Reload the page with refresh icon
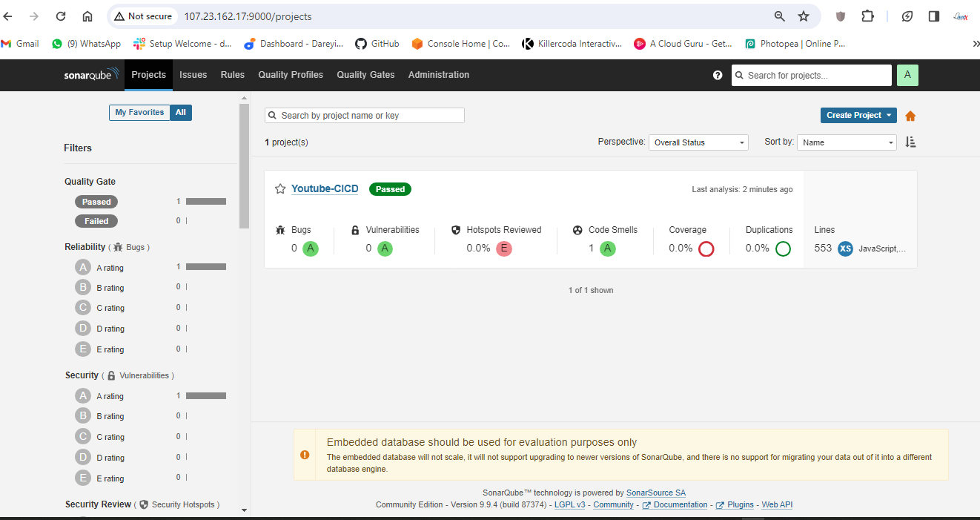980x520 pixels. click(61, 16)
